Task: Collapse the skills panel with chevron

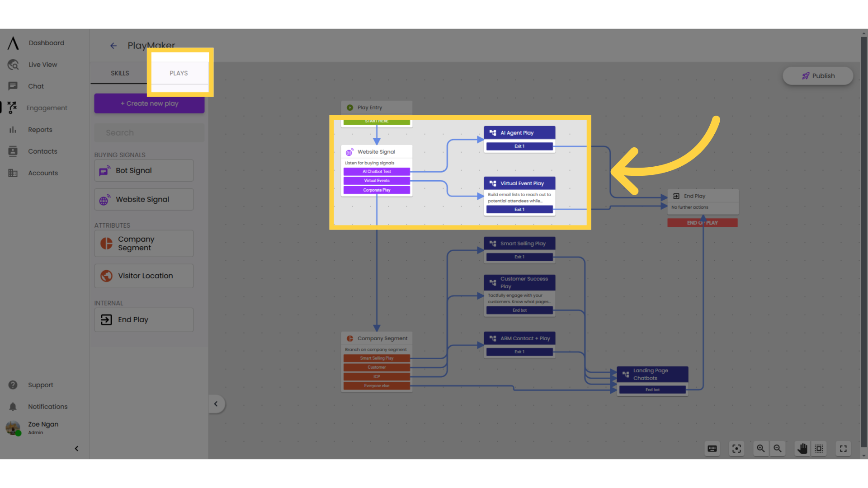Action: (216, 404)
